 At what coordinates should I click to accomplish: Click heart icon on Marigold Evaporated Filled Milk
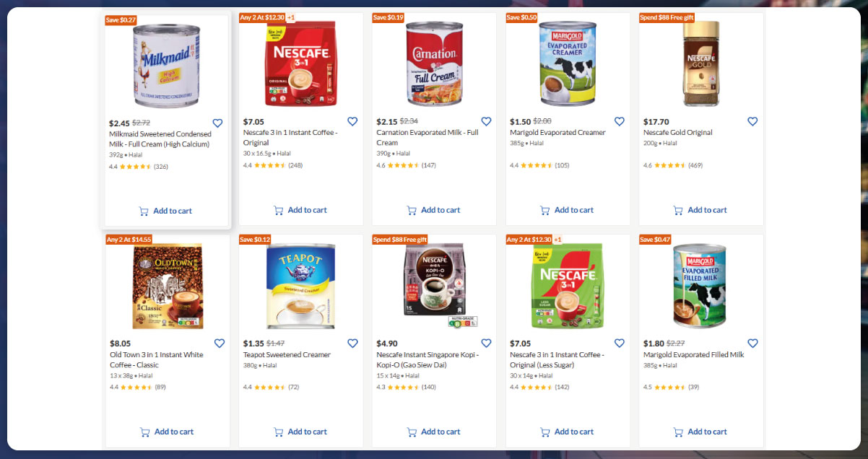coord(752,344)
